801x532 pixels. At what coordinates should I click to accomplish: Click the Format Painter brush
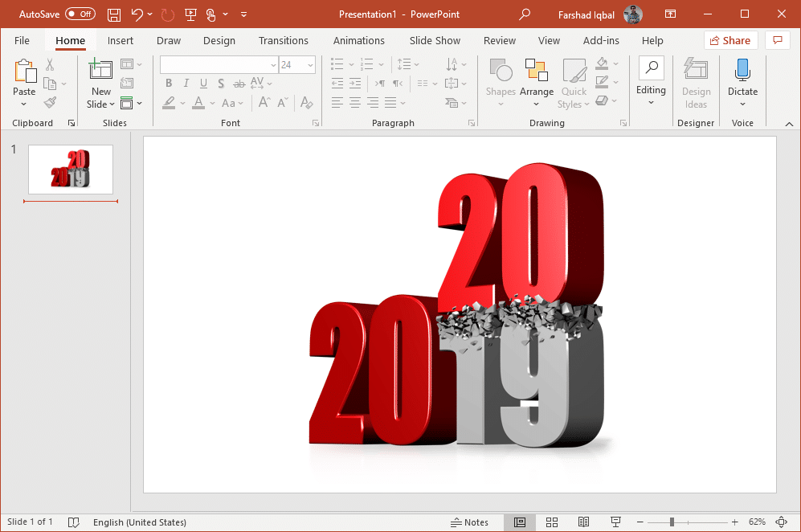(x=50, y=103)
